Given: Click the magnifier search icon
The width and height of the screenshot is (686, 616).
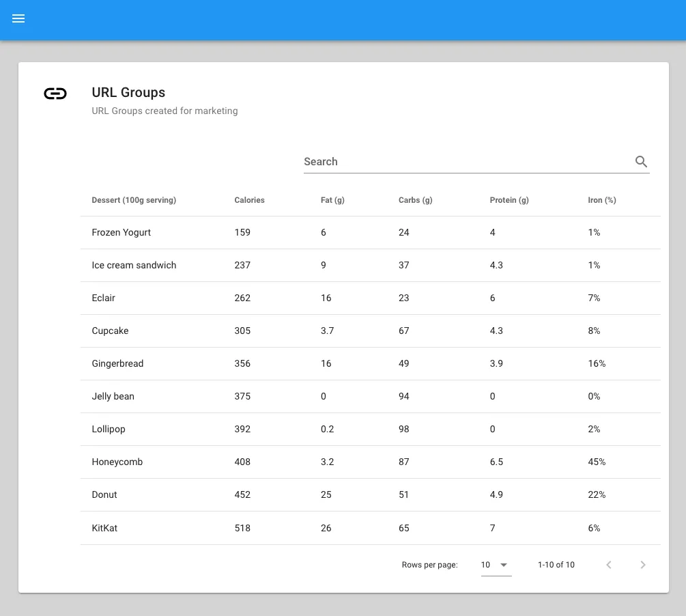Looking at the screenshot, I should coord(641,162).
